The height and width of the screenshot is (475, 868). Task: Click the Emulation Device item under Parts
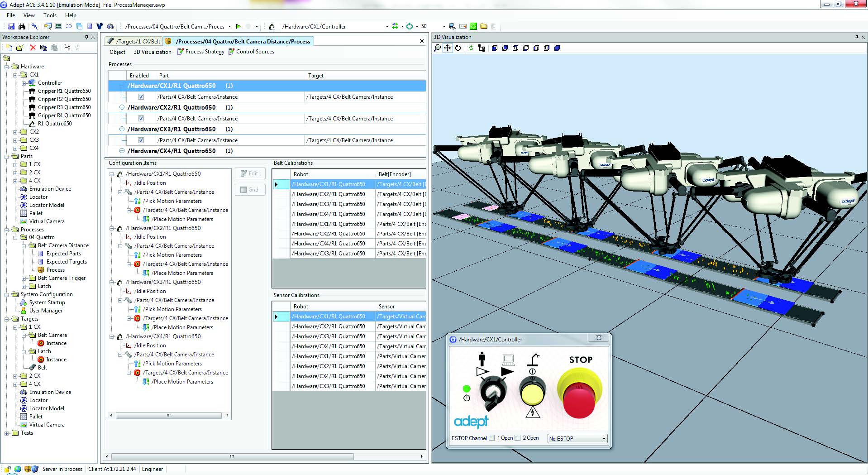pyautogui.click(x=50, y=189)
